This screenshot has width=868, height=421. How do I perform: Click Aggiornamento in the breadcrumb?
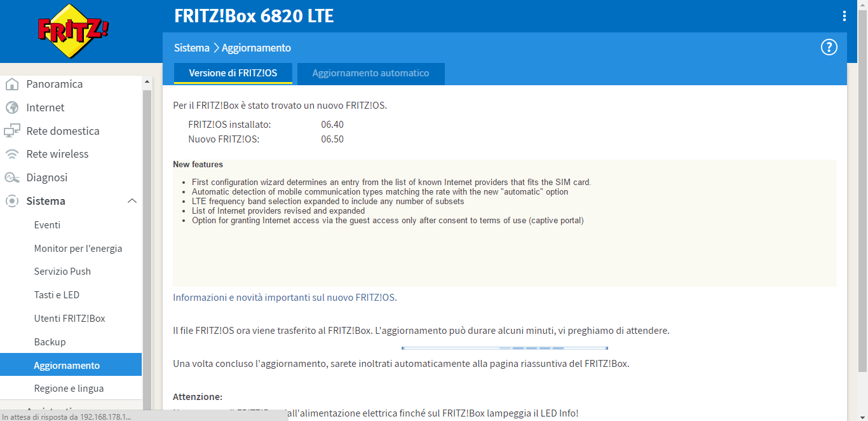[x=256, y=48]
